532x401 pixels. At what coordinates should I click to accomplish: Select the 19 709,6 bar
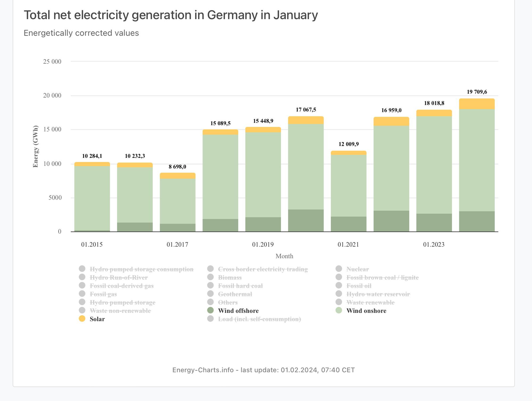477,165
